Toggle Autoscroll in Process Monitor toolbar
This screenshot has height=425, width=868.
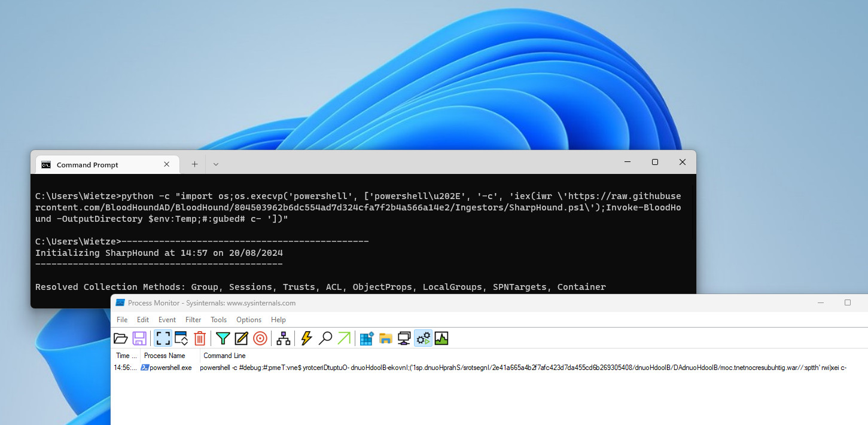pos(181,338)
